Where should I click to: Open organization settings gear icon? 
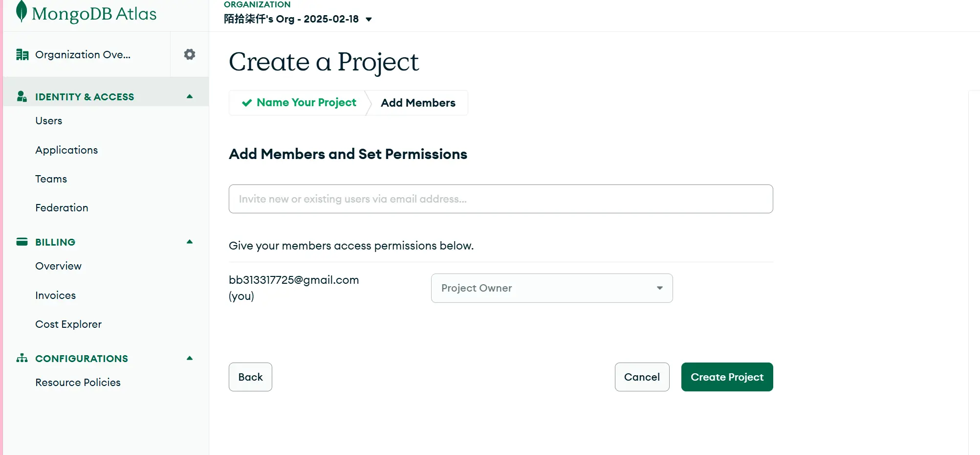(x=190, y=54)
